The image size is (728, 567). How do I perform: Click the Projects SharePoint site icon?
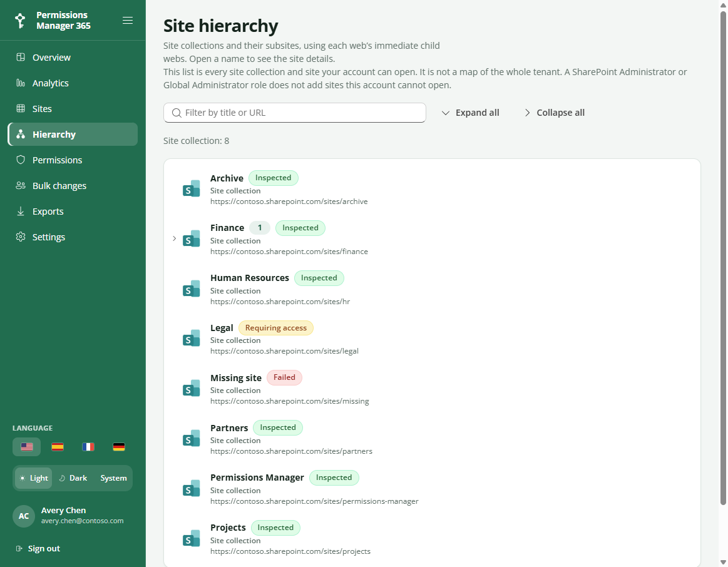[192, 538]
